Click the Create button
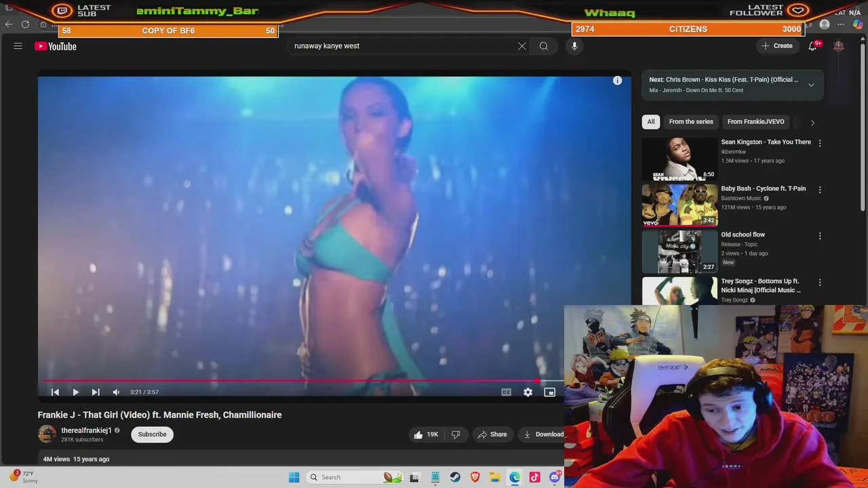This screenshot has height=488, width=868. tap(777, 46)
